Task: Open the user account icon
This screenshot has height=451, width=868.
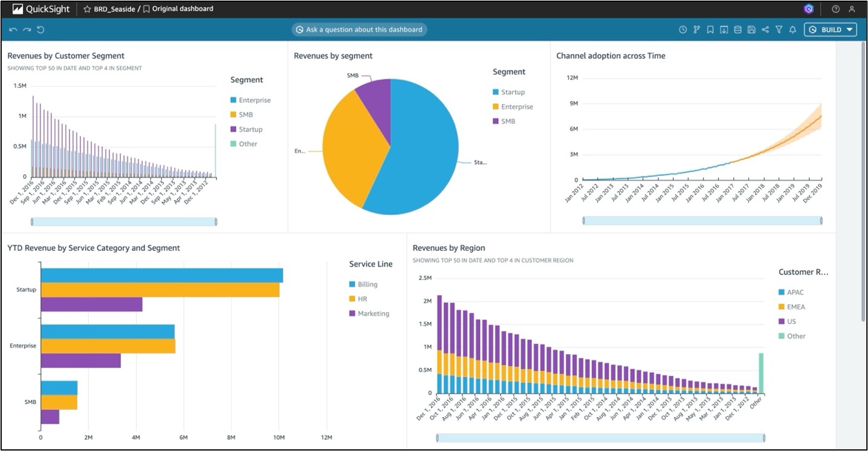Action: click(x=852, y=9)
